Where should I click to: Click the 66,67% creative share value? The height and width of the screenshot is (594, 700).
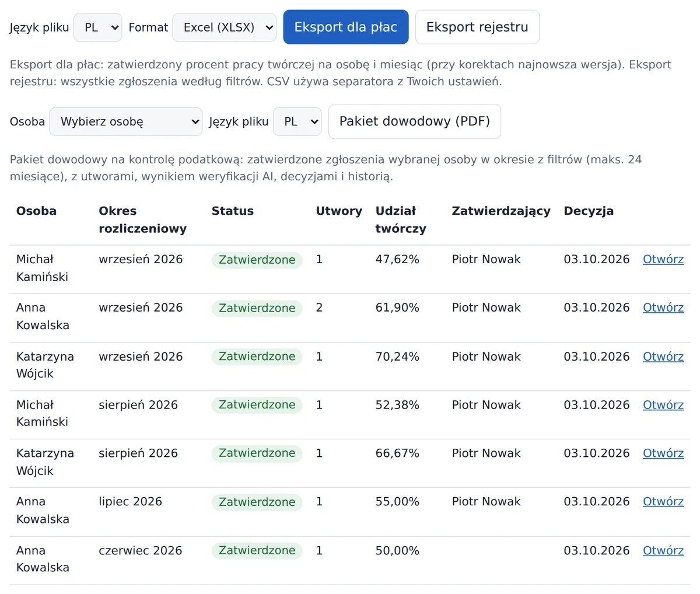(397, 453)
